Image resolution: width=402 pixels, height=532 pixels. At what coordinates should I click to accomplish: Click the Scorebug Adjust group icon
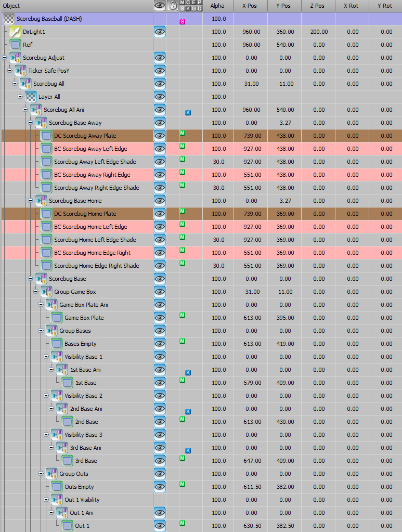pyautogui.click(x=15, y=58)
